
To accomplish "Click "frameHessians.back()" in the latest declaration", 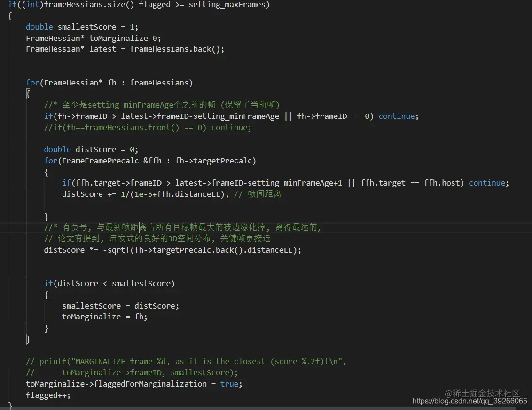I will pos(175,49).
